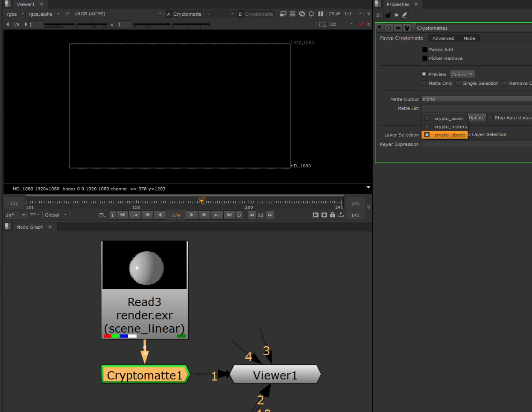Click the viewer scanline settings icon

(x=292, y=14)
